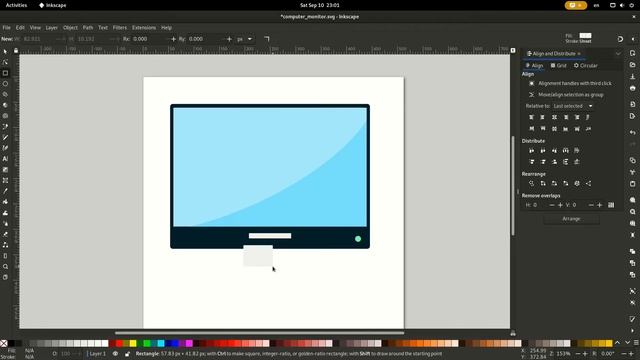Image resolution: width=640 pixels, height=360 pixels.
Task: Click the rounded corners reset icon
Action: click(267, 39)
